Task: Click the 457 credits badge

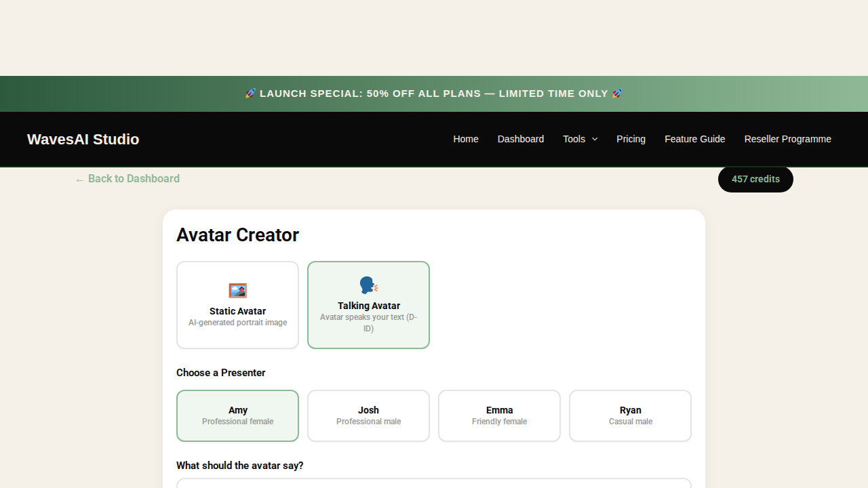Action: click(x=755, y=179)
